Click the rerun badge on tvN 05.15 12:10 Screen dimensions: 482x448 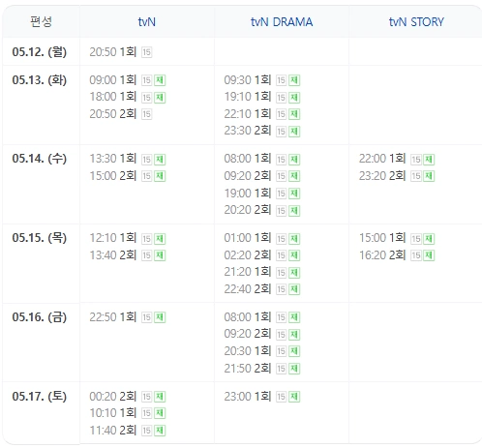(160, 239)
